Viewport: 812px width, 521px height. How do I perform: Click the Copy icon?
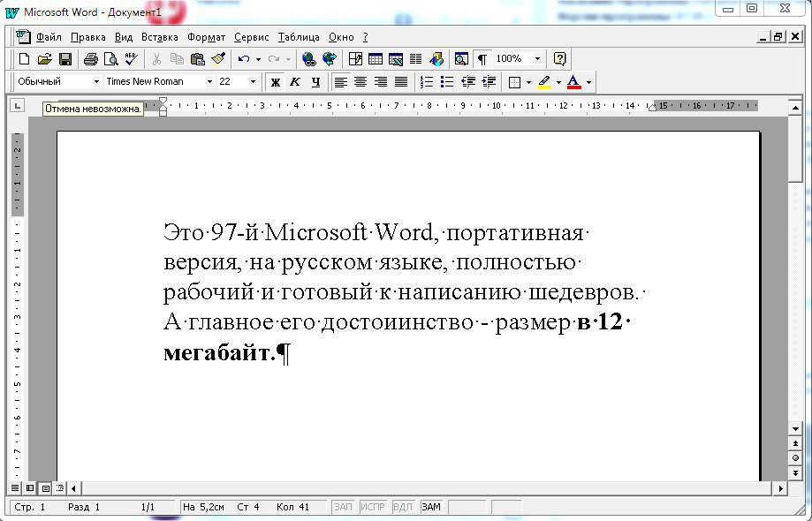pos(177,59)
